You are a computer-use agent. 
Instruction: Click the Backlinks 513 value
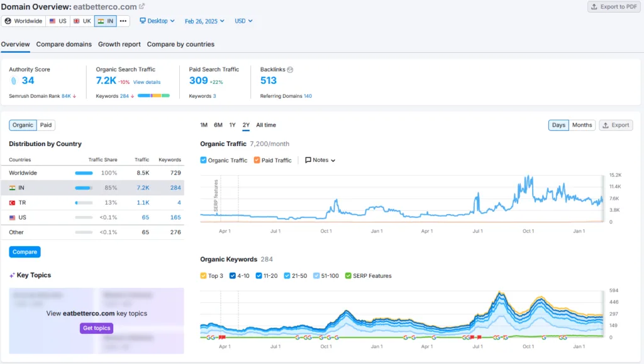pyautogui.click(x=269, y=81)
